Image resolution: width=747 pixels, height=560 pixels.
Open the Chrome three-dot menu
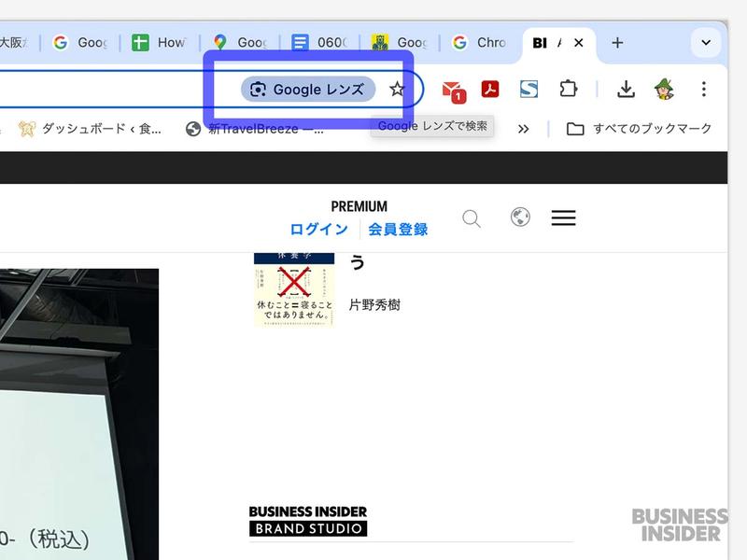click(x=704, y=89)
